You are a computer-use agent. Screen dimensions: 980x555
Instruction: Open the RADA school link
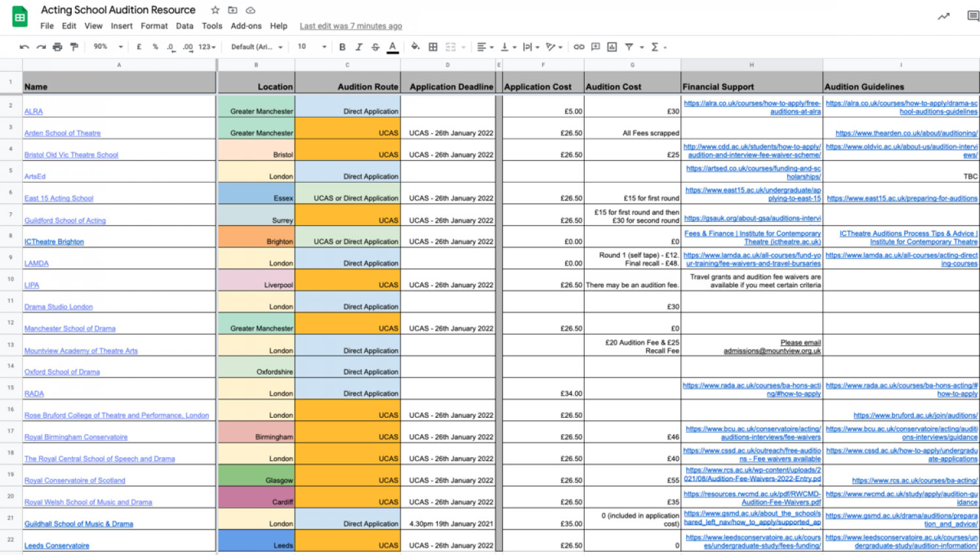click(34, 394)
